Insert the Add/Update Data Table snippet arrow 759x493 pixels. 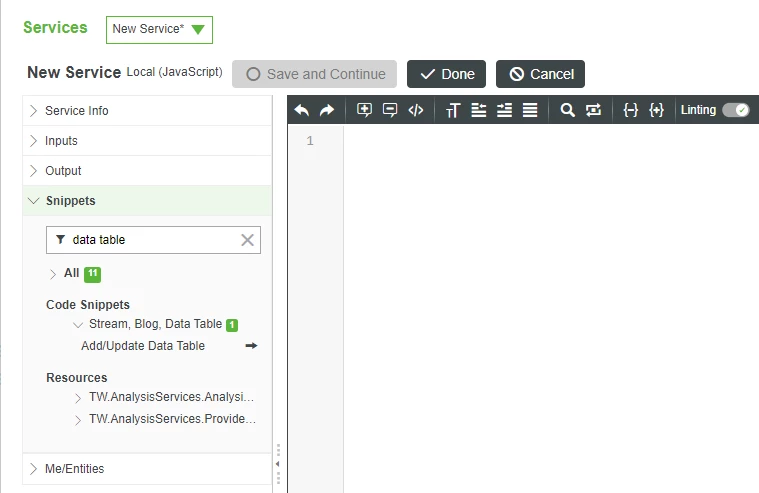pos(251,346)
